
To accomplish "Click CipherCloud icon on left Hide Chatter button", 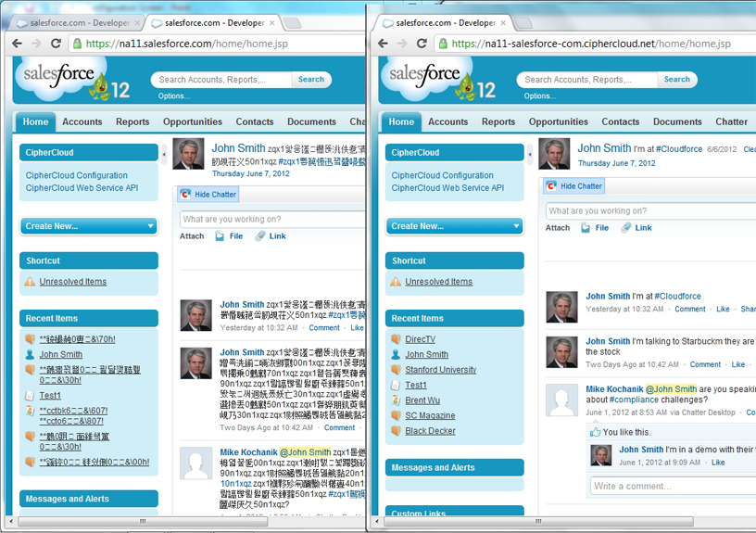I will click(185, 195).
